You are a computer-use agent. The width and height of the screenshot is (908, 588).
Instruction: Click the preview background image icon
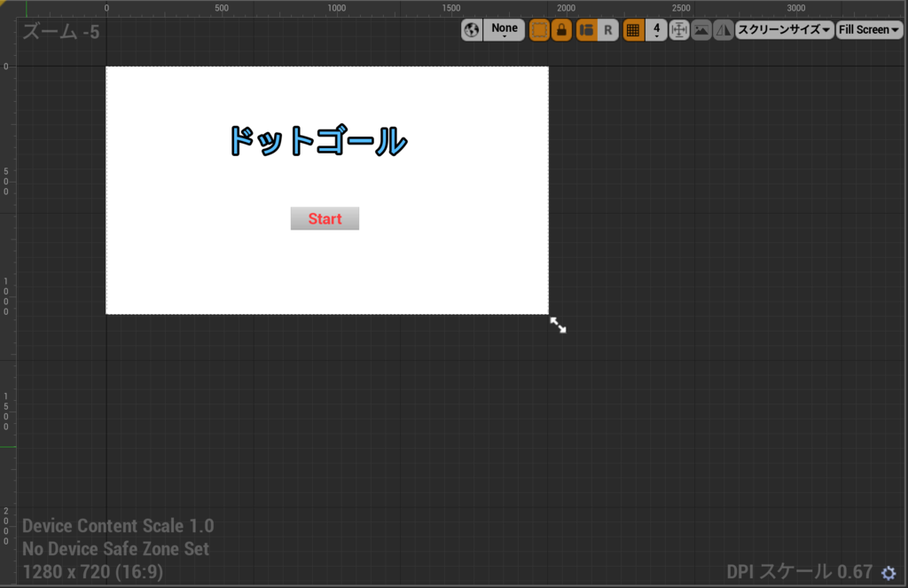(x=701, y=29)
